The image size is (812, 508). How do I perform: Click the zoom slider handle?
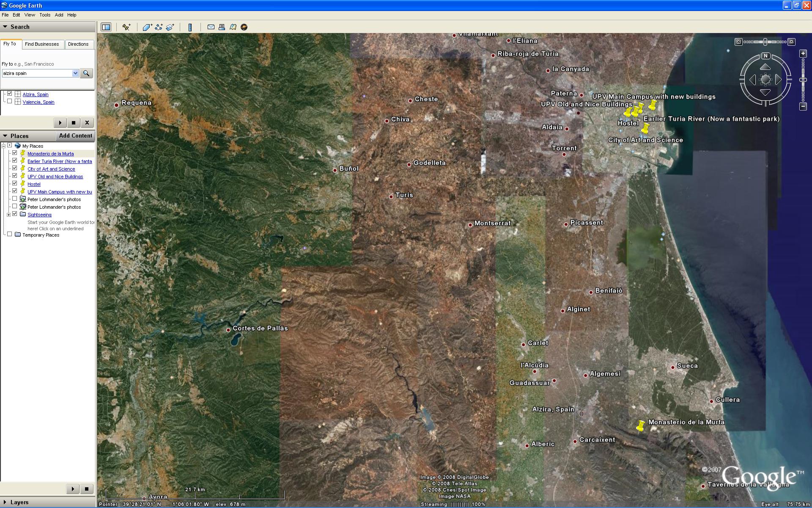pos(803,80)
